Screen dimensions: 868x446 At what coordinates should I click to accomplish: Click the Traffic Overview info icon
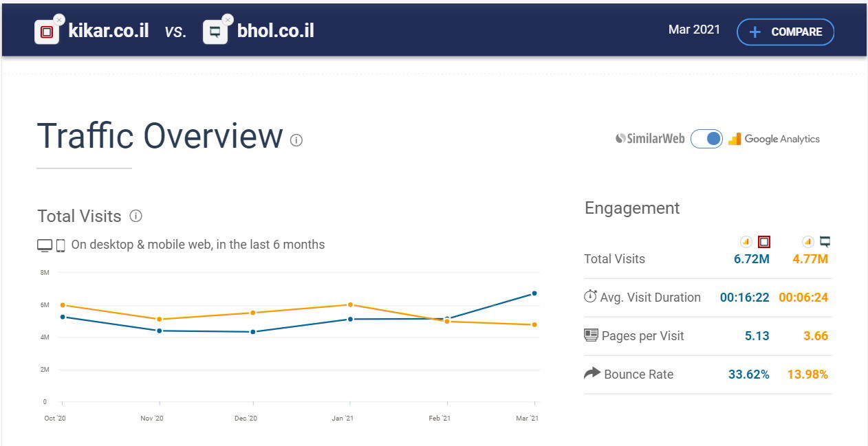296,140
